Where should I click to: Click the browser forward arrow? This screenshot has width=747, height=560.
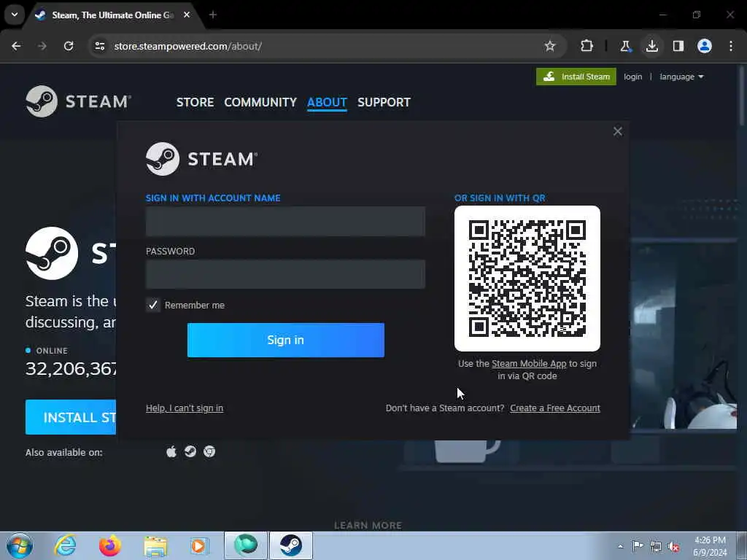pos(42,46)
